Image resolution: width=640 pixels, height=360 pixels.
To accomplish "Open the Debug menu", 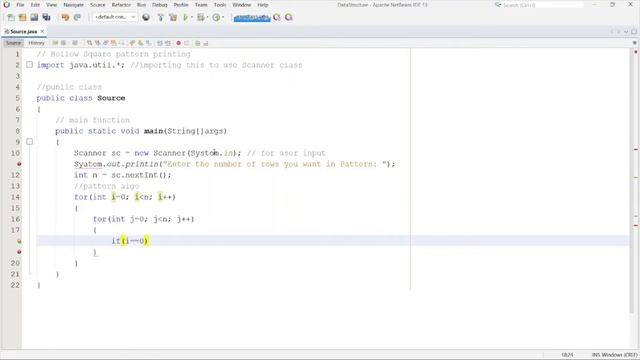I will [x=160, y=5].
